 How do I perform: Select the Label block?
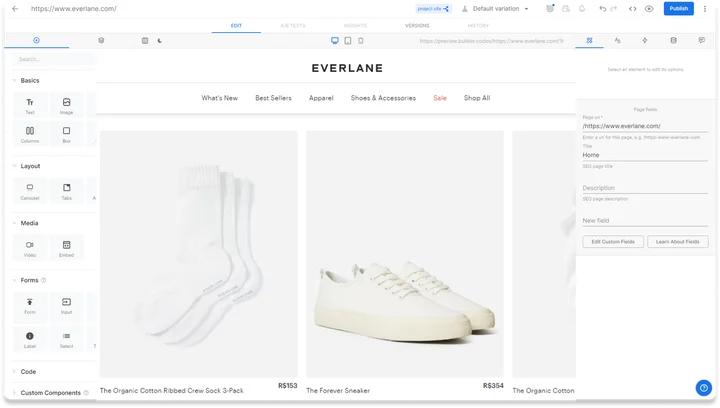point(30,340)
